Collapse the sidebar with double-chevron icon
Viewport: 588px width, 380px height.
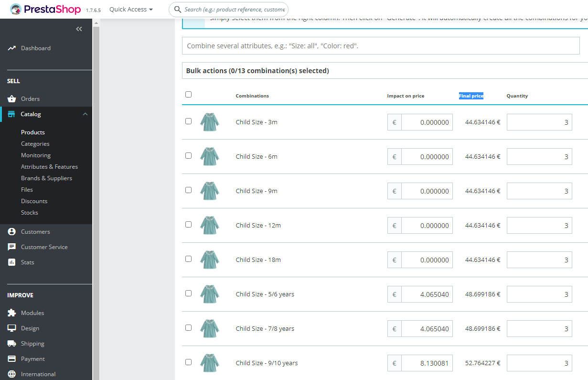(x=79, y=29)
